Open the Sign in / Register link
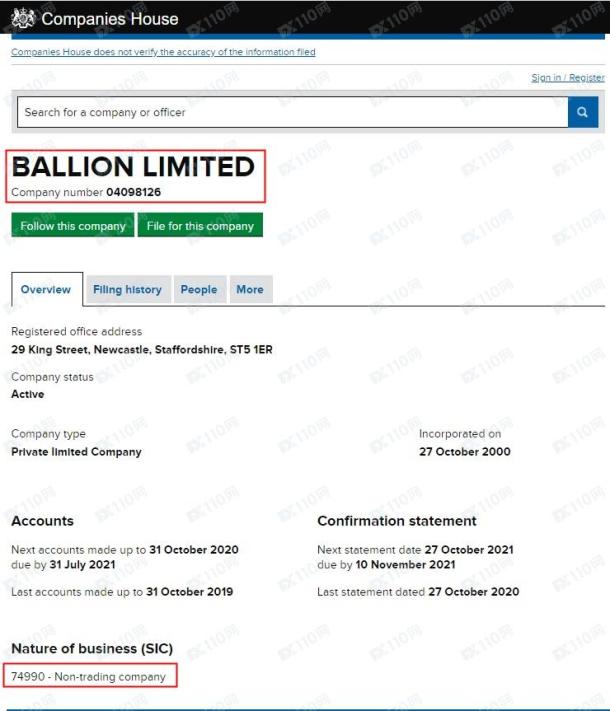The height and width of the screenshot is (711, 610). click(568, 78)
